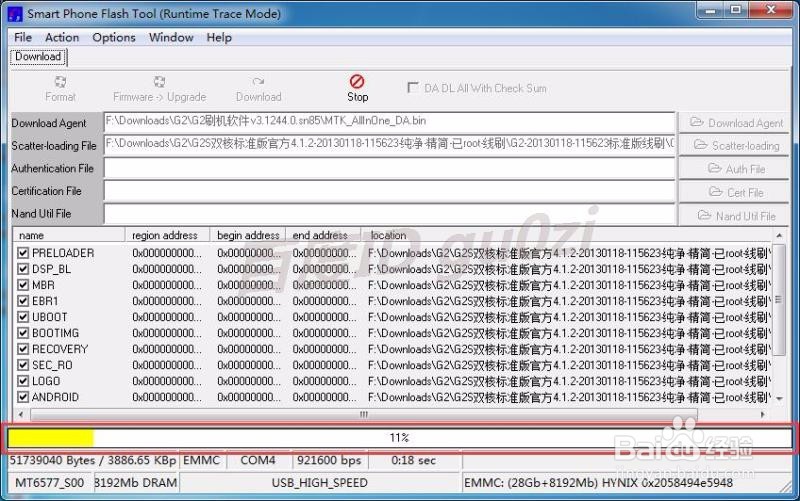Image resolution: width=800 pixels, height=501 pixels.
Task: Click the EMMC status bar entry
Action: 202,460
